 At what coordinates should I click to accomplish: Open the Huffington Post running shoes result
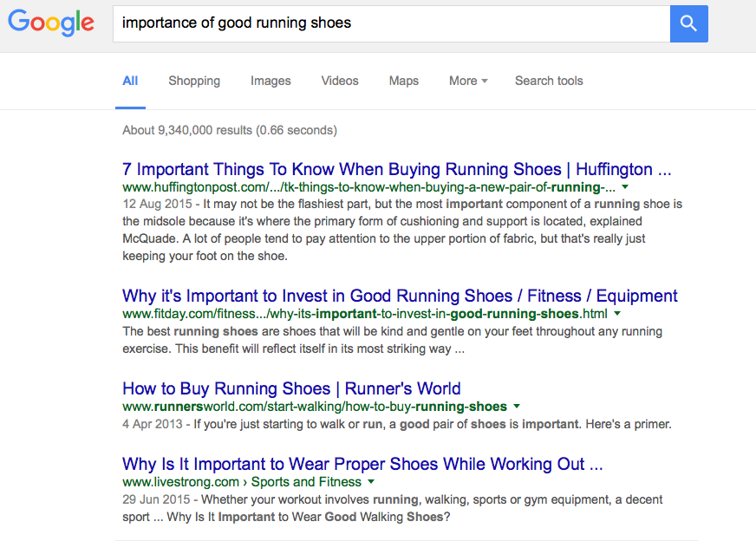click(x=397, y=169)
